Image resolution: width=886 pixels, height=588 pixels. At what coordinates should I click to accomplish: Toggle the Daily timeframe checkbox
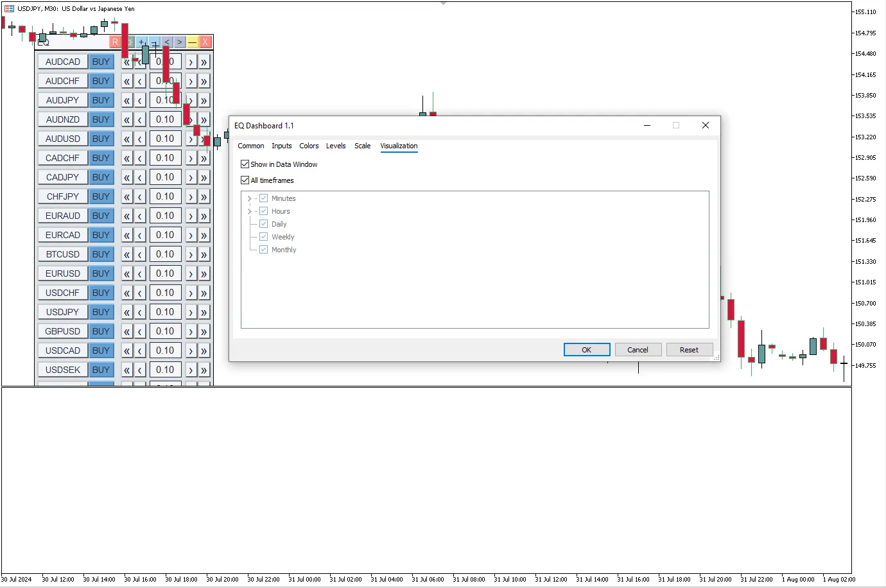263,224
